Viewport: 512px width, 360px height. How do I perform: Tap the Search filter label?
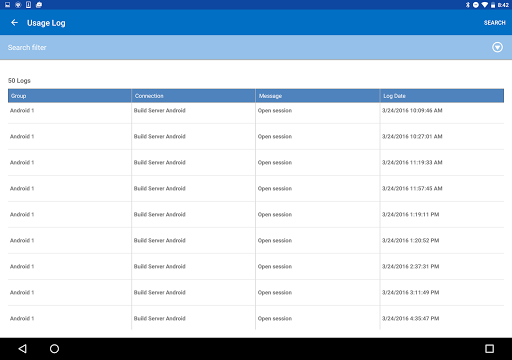(27, 47)
